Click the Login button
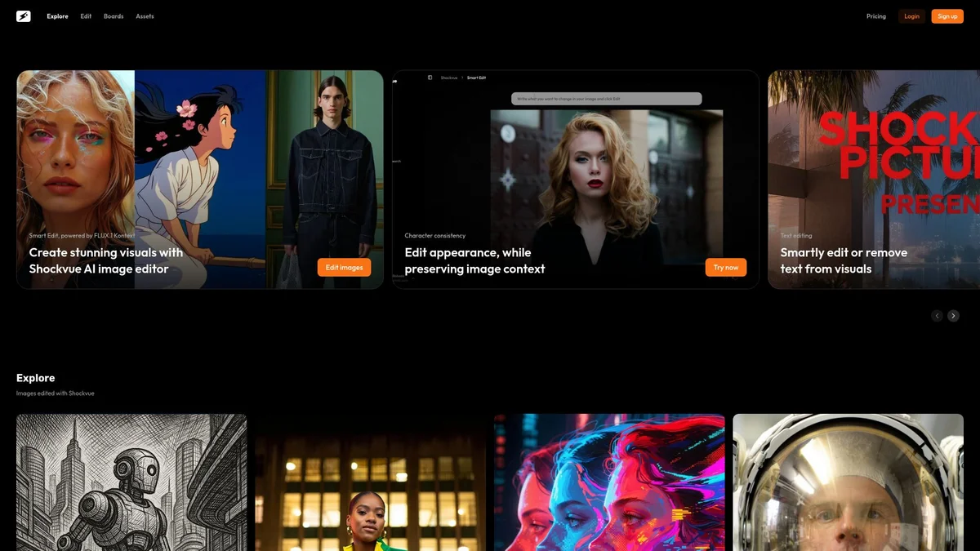The image size is (980, 551). coord(911,16)
